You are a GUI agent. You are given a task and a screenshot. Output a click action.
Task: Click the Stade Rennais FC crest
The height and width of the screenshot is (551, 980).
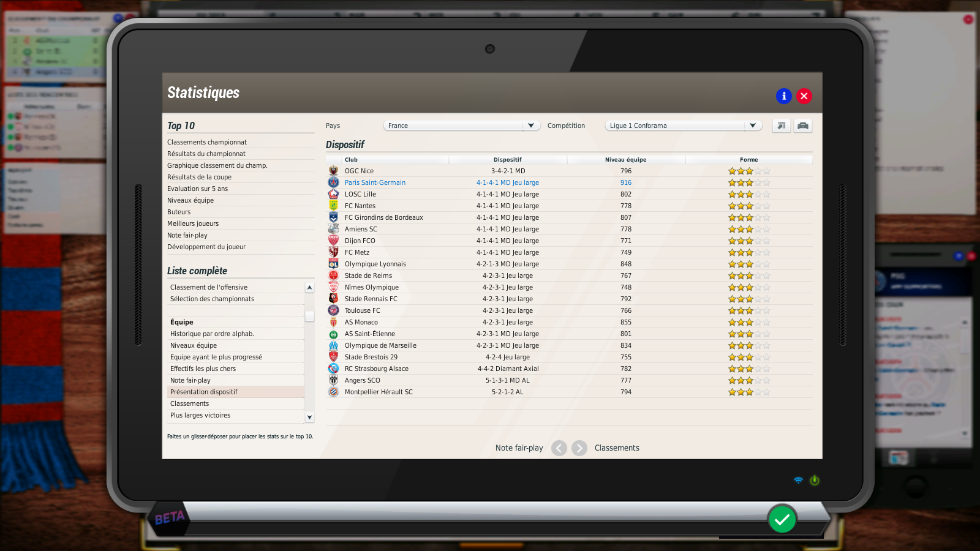point(333,299)
